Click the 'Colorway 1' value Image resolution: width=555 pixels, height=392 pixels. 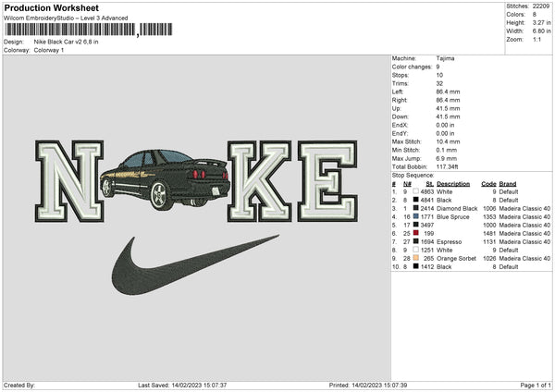pos(49,50)
